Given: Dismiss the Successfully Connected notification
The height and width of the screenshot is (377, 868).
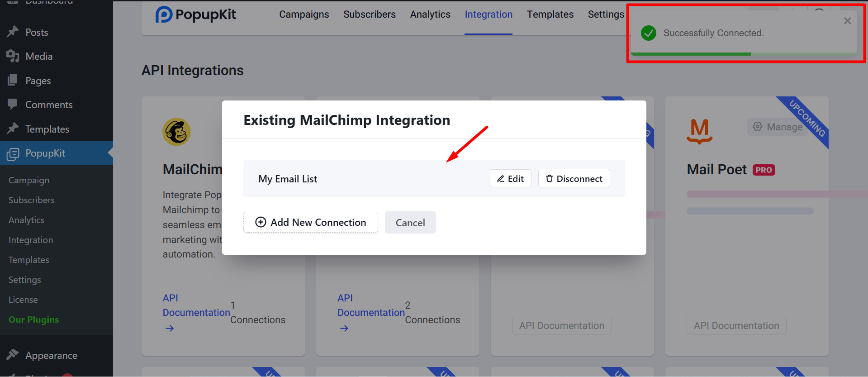Looking at the screenshot, I should click(x=847, y=21).
